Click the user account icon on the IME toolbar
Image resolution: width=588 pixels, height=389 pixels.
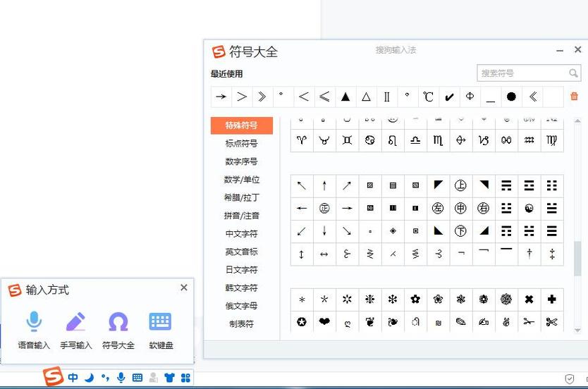point(154,378)
